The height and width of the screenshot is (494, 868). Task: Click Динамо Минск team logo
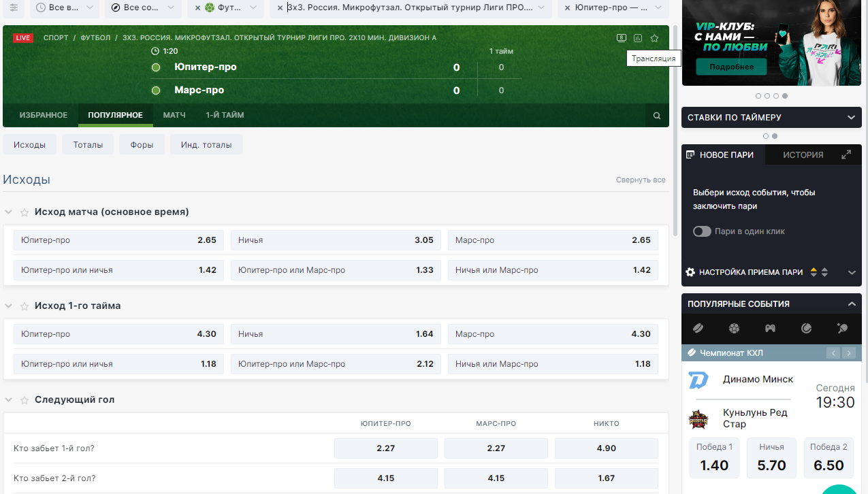coord(698,380)
